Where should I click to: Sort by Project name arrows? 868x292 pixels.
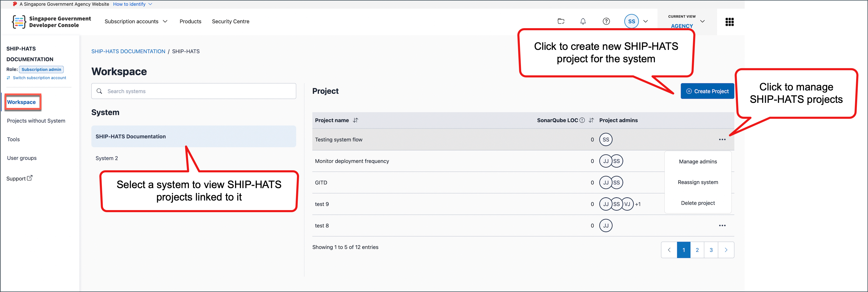356,120
